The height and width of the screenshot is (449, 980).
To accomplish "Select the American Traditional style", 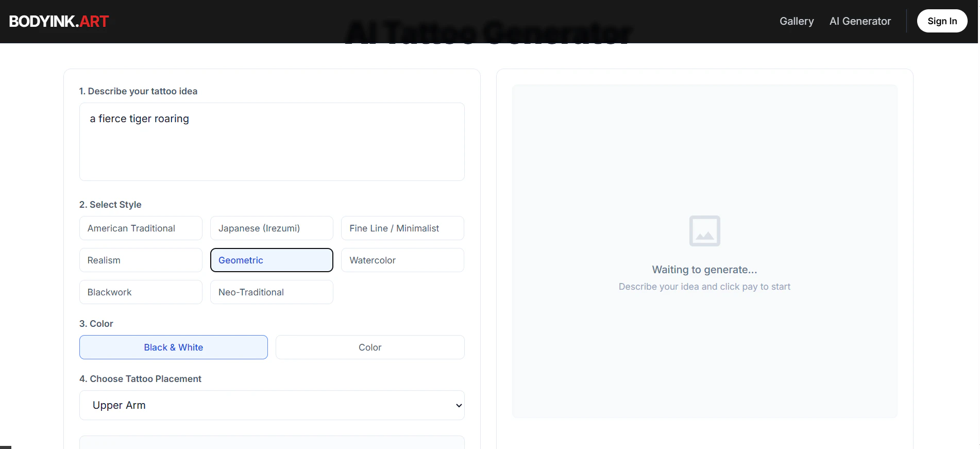I will click(x=141, y=228).
